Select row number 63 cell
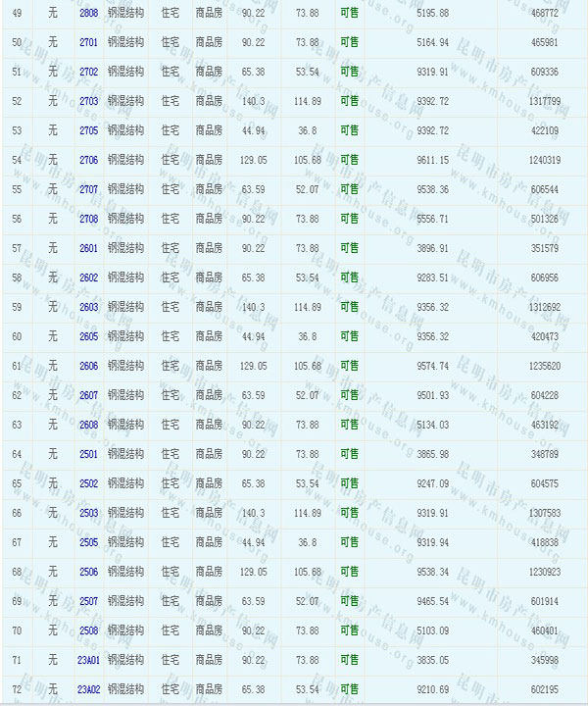 tap(17, 426)
